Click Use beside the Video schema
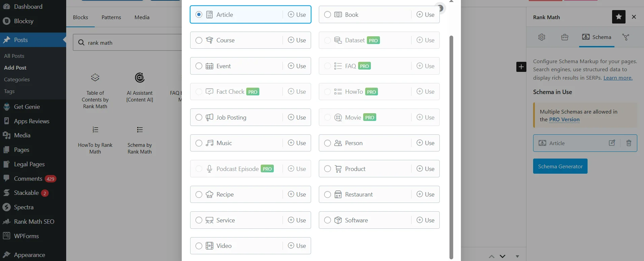Image resolution: width=644 pixels, height=261 pixels. tap(297, 246)
